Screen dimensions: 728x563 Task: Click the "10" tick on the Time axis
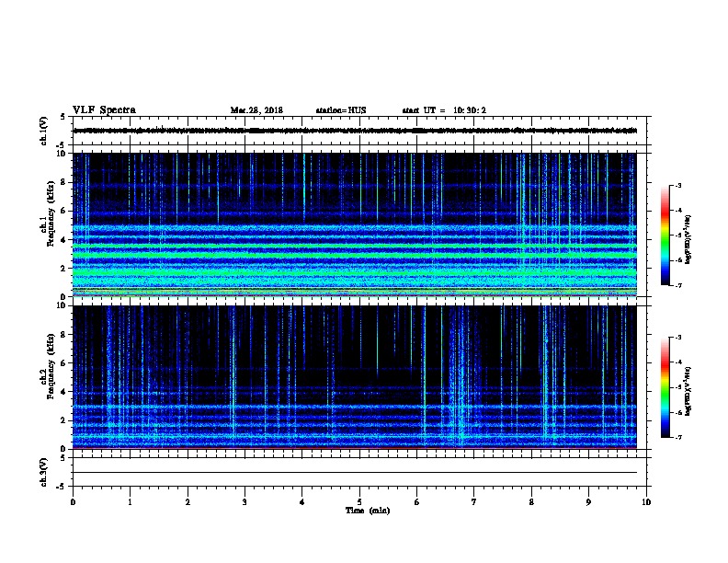646,502
